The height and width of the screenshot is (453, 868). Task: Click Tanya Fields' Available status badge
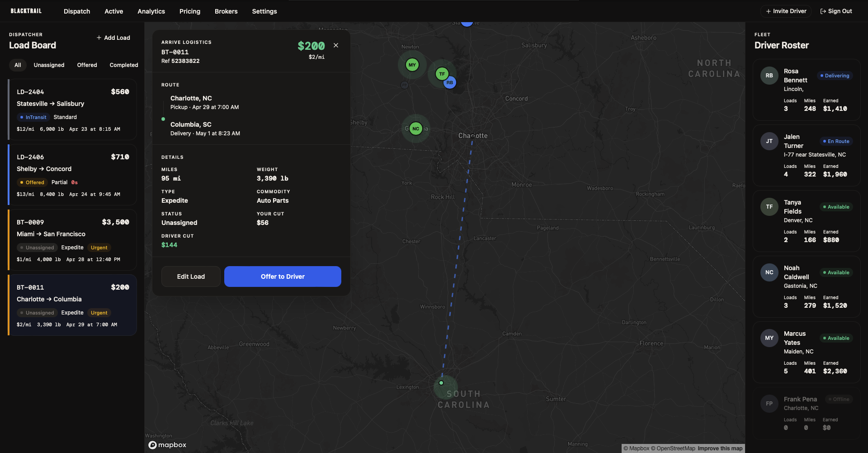[836, 207]
